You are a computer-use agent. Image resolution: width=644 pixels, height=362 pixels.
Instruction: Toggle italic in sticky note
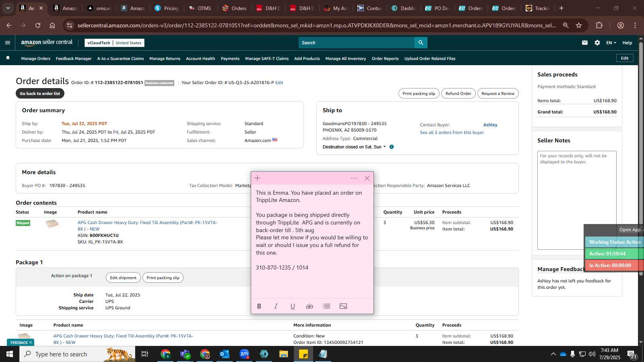click(276, 306)
